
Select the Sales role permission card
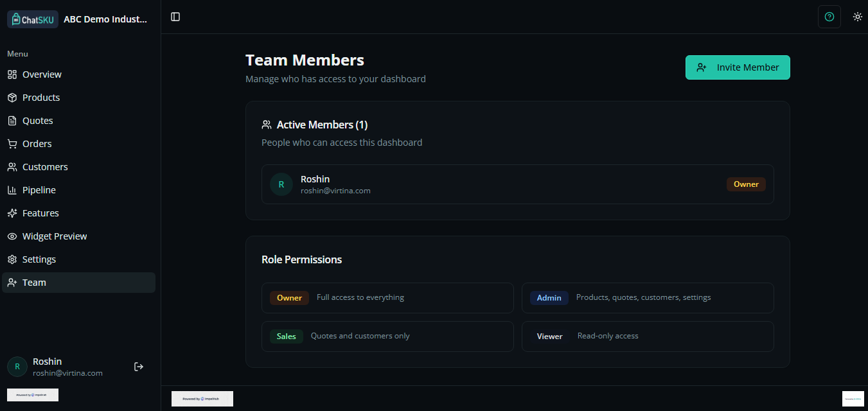[387, 336]
